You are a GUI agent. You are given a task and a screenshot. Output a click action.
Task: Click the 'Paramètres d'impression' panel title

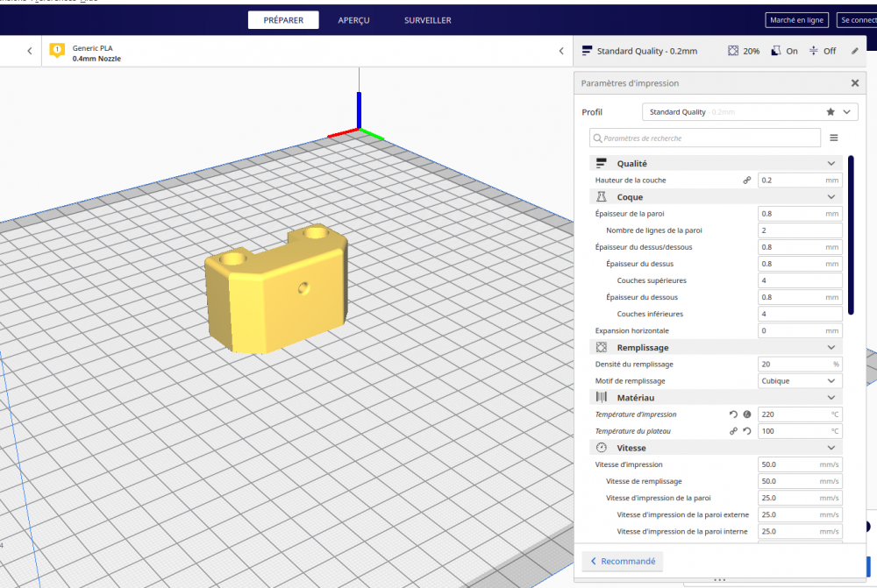click(x=630, y=83)
